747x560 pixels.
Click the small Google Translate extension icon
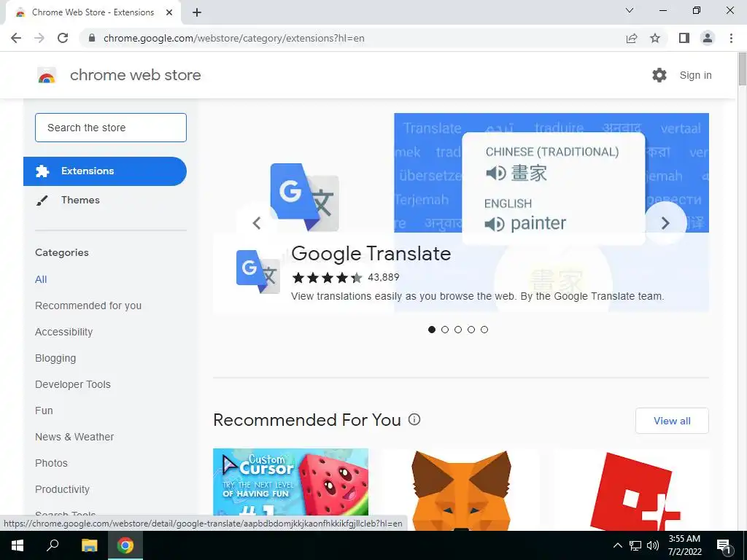point(258,271)
